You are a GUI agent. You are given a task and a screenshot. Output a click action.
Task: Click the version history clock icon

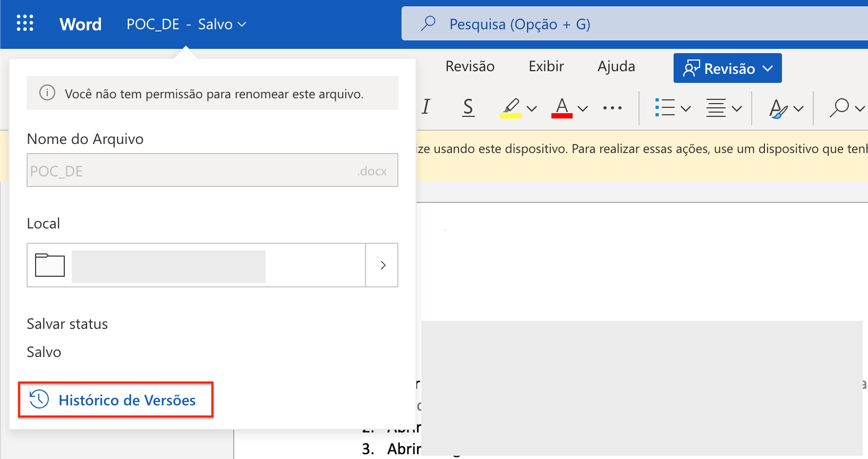point(39,399)
